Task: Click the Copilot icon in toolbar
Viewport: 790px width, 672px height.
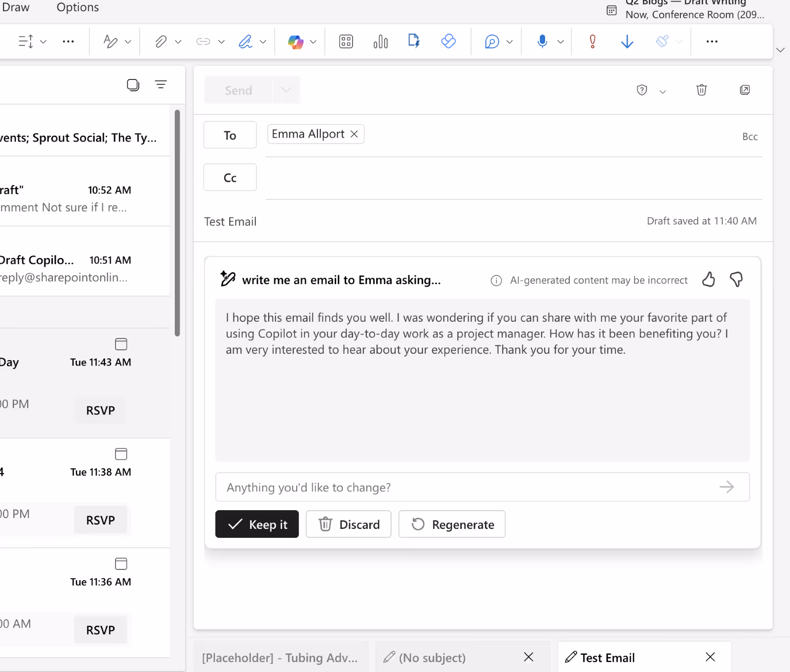Action: pos(295,41)
